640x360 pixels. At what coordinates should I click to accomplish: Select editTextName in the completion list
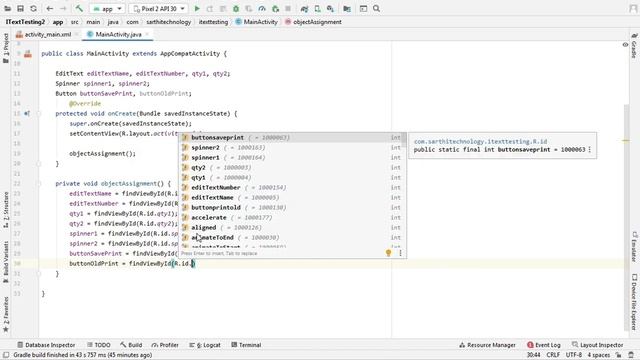click(291, 198)
